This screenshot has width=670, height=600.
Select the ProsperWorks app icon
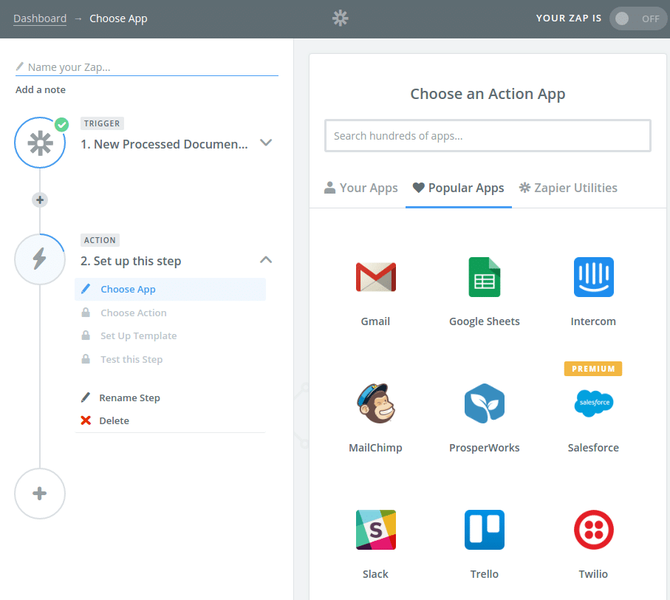484,403
